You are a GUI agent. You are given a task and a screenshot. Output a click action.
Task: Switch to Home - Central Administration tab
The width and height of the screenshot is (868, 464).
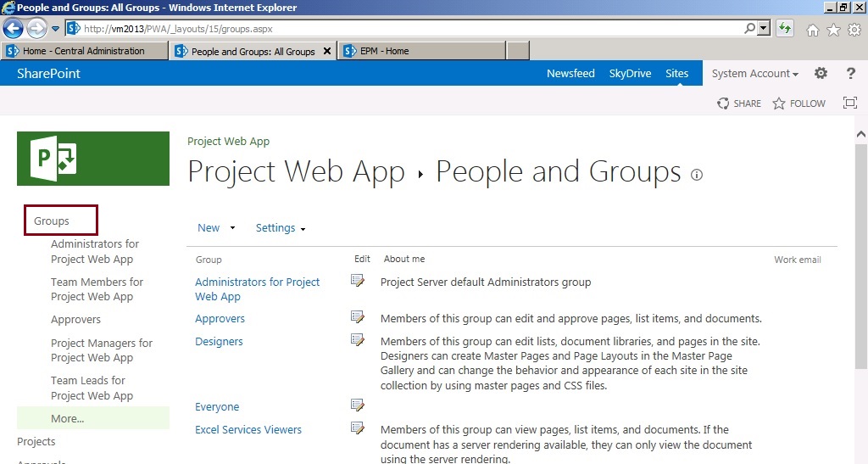[83, 52]
